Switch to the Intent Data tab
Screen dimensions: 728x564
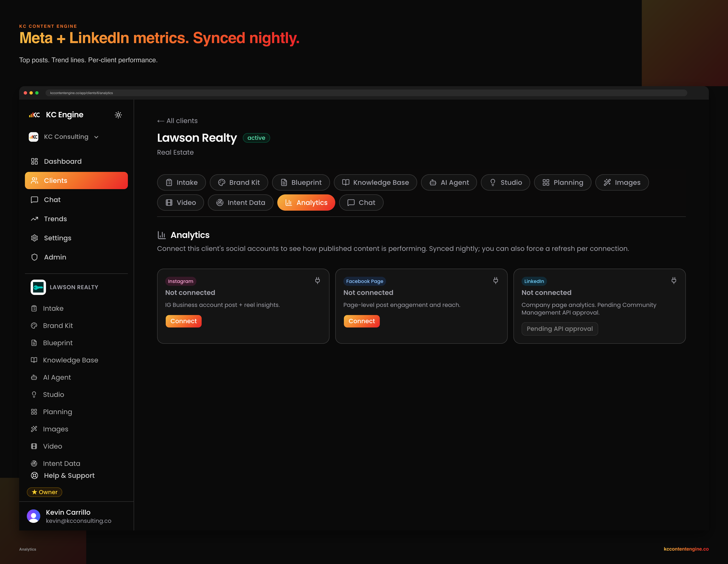click(241, 203)
